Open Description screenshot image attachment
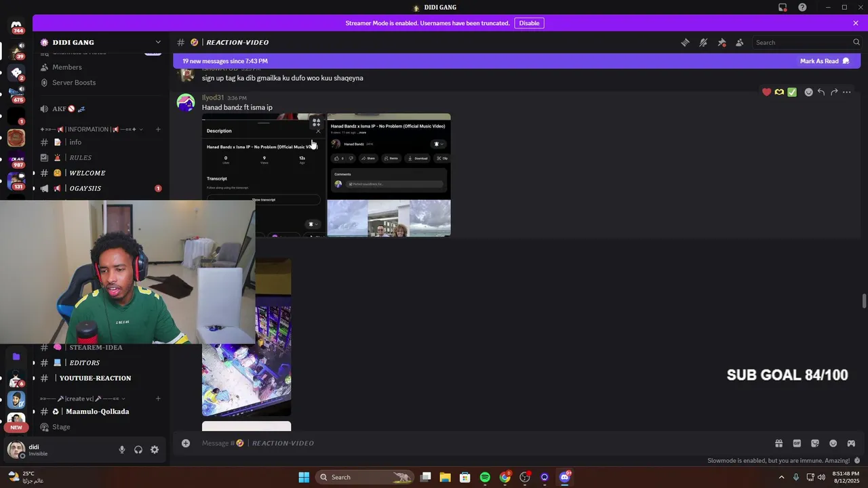The height and width of the screenshot is (488, 868). click(x=264, y=175)
